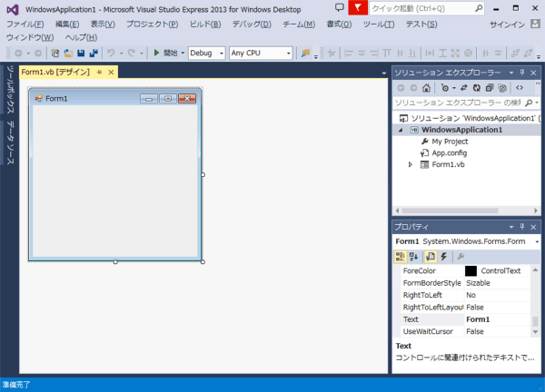The width and height of the screenshot is (545, 392).
Task: Click the Home icon in Solution Explorer
Action: (x=426, y=88)
